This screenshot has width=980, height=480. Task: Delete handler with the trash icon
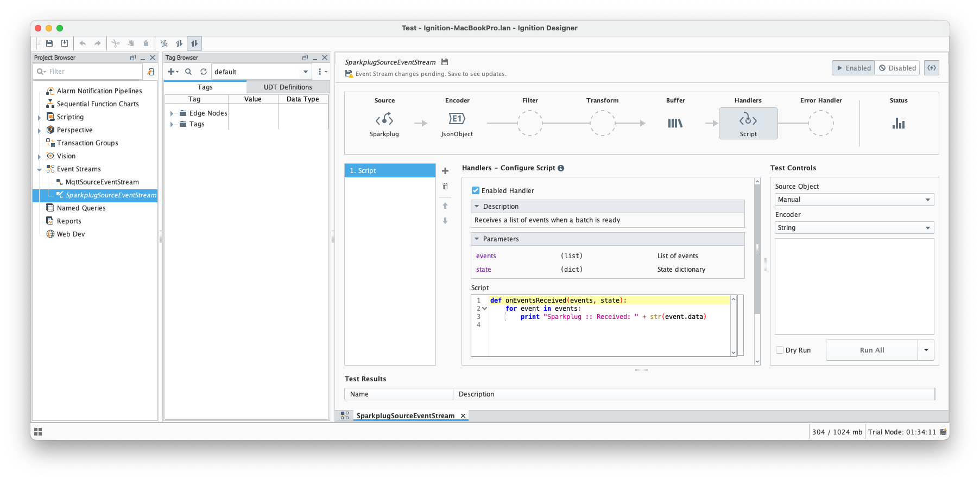(x=445, y=187)
